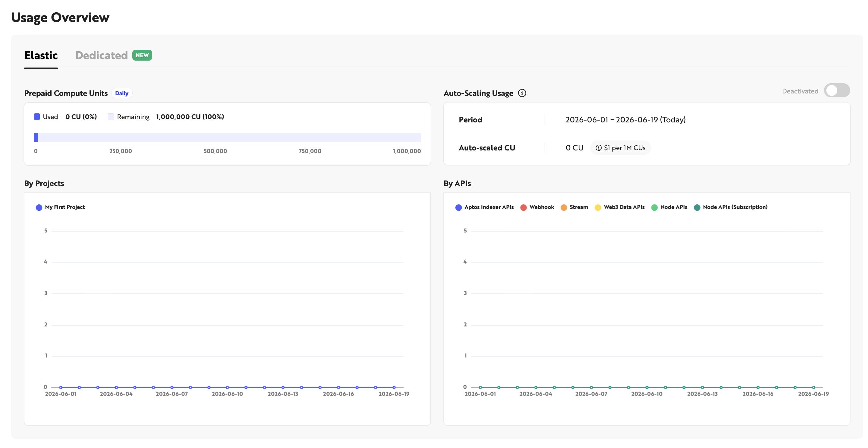
Task: Toggle the Auto-Scaling Deactivated switch
Action: 837,90
